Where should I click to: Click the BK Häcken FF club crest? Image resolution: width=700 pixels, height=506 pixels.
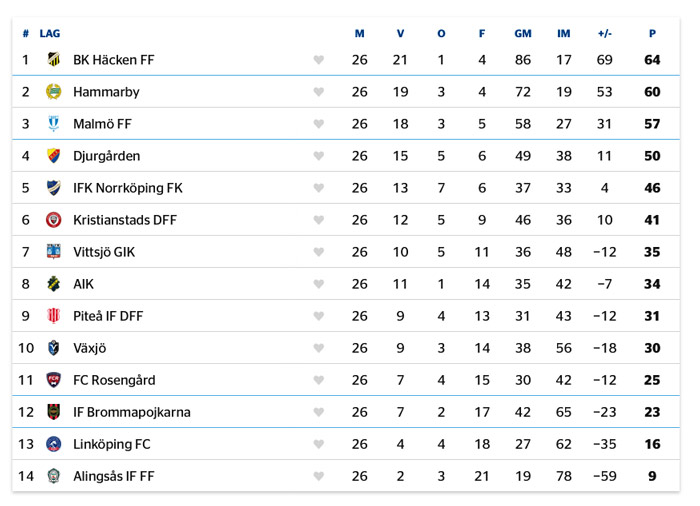coord(54,60)
